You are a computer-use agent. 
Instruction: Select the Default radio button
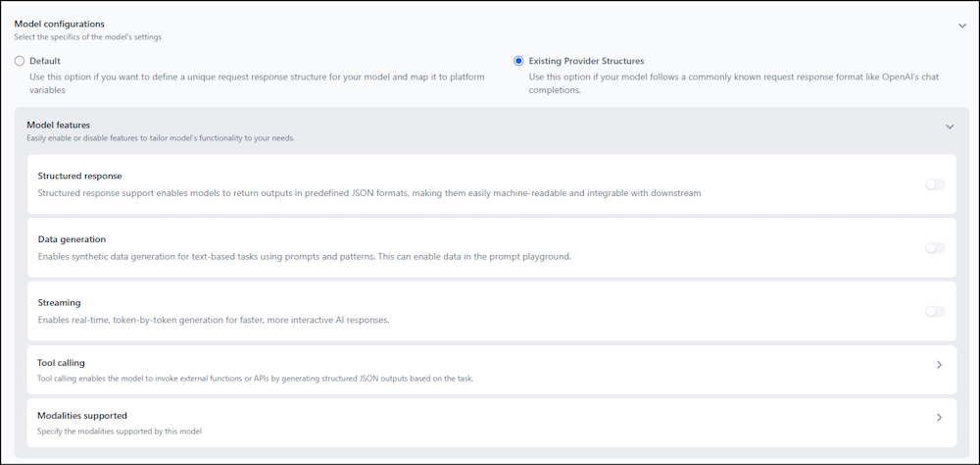[x=21, y=61]
